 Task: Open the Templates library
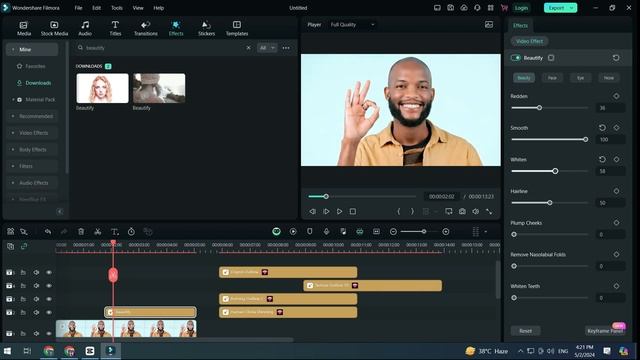pyautogui.click(x=237, y=29)
